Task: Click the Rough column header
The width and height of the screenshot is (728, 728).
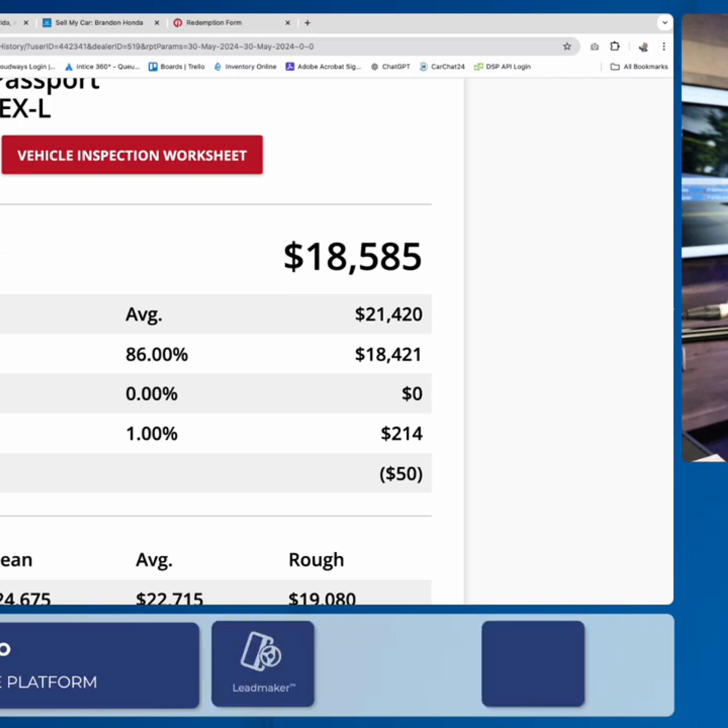Action: click(316, 560)
